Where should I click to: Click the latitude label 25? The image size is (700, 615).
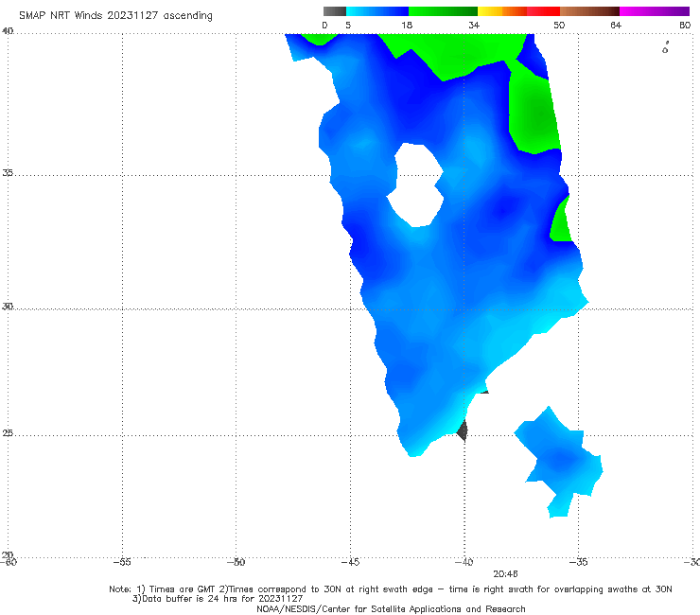tap(8, 433)
